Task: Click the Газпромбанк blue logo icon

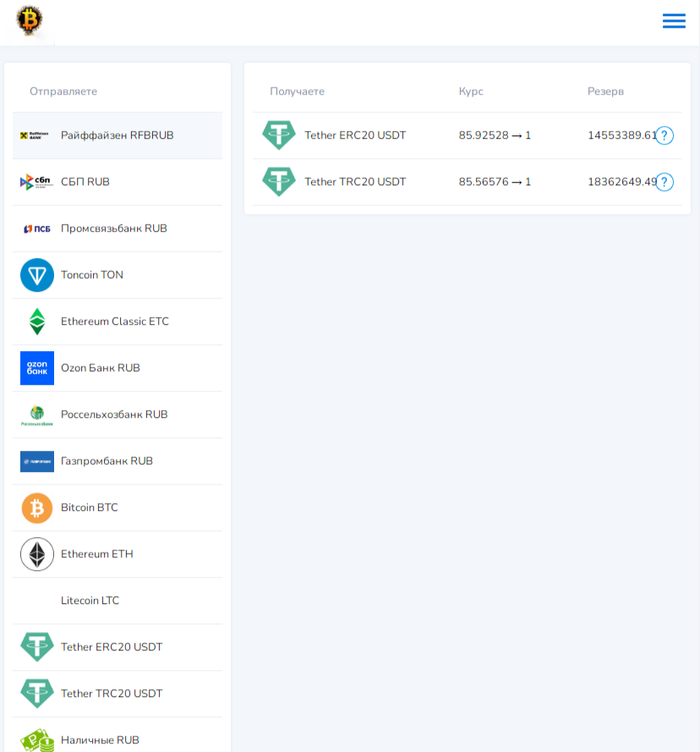Action: click(x=37, y=461)
